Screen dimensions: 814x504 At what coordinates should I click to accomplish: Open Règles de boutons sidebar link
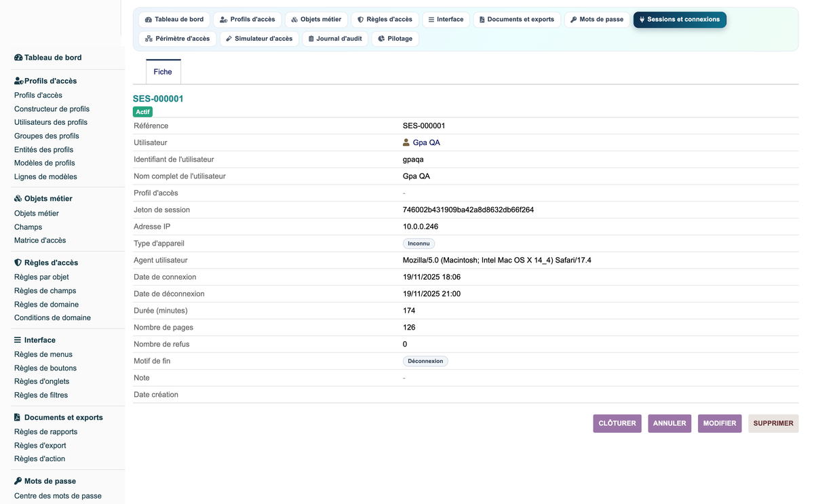(x=45, y=368)
